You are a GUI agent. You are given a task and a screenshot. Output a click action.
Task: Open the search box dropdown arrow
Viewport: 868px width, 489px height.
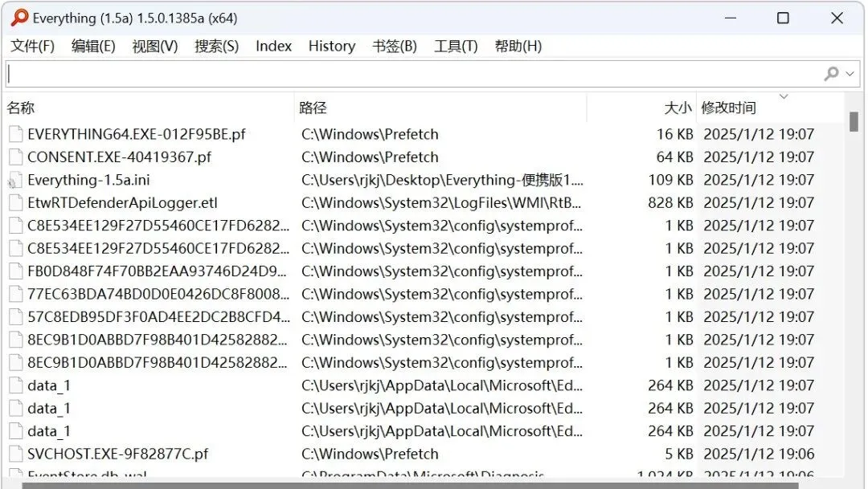coord(850,74)
